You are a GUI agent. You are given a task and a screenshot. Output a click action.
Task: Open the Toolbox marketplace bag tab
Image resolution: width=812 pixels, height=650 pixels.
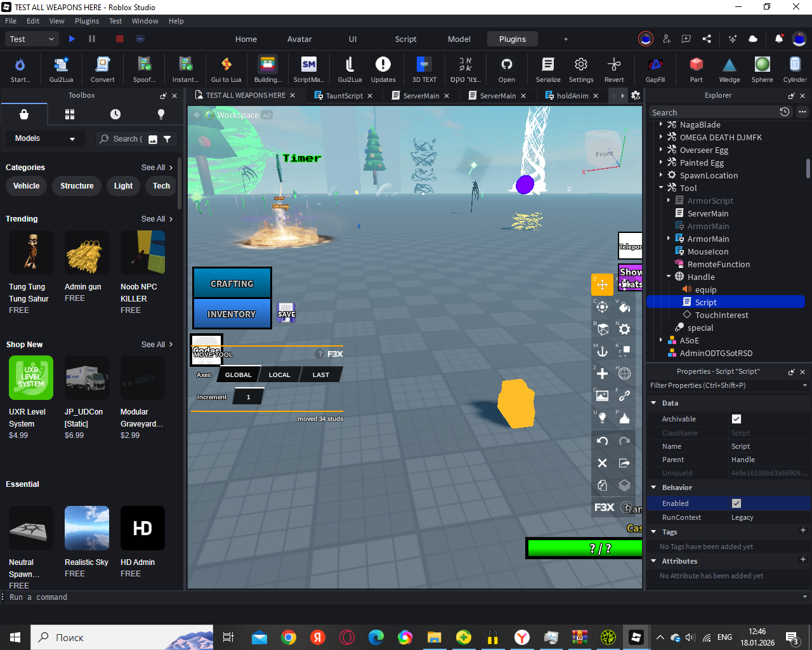pos(24,114)
